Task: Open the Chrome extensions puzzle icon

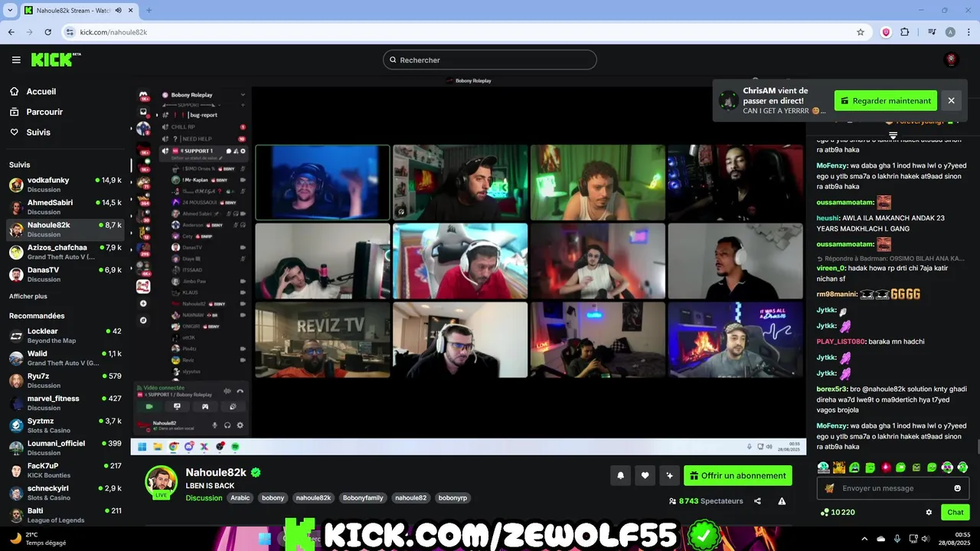Action: tap(905, 32)
